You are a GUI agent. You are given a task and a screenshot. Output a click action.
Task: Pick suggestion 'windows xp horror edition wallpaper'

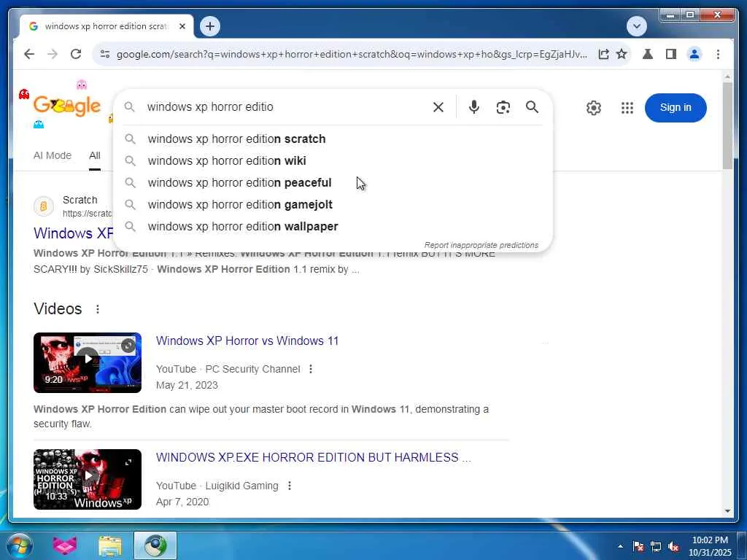333,227
